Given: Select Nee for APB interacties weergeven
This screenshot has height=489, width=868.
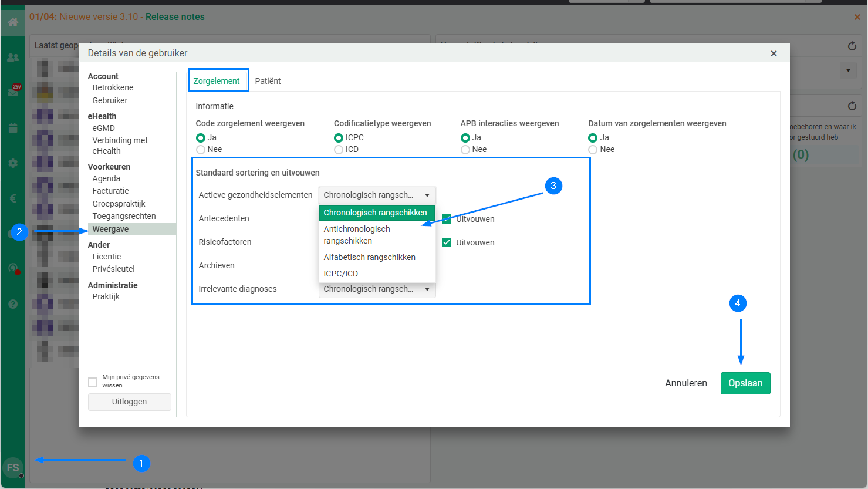Looking at the screenshot, I should click(465, 150).
